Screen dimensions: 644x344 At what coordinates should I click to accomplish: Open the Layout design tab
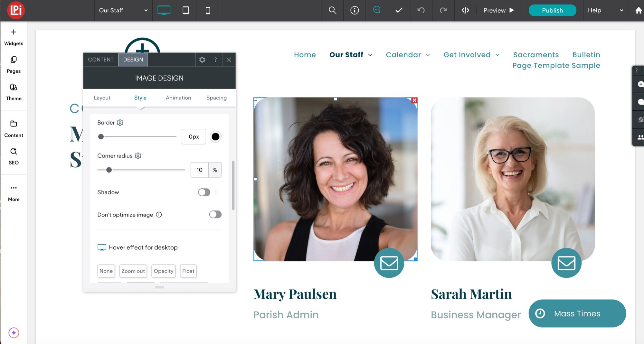(102, 98)
